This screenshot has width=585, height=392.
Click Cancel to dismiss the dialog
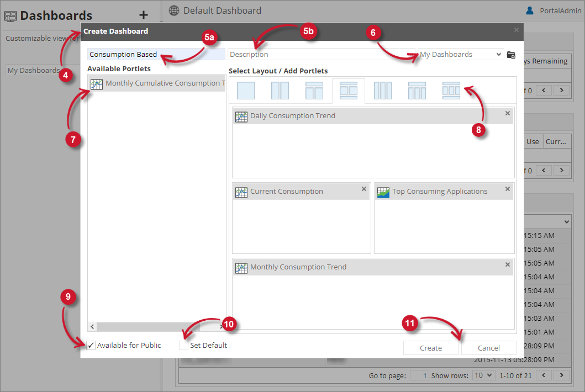pyautogui.click(x=488, y=348)
